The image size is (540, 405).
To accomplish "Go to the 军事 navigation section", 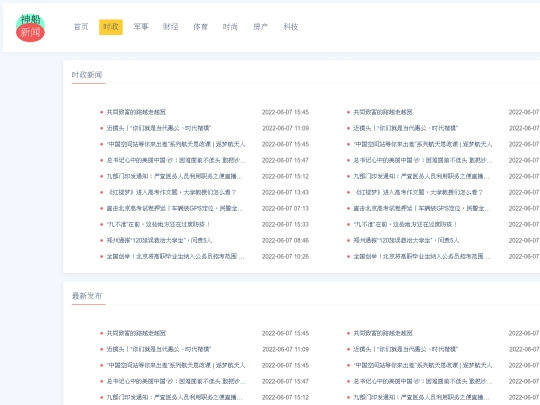I will tap(141, 27).
